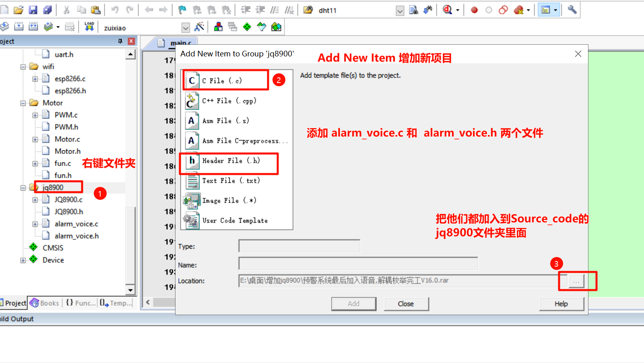Image resolution: width=644 pixels, height=363 pixels.
Task: Expand JQ8900.c in the project tree
Action: coord(35,200)
